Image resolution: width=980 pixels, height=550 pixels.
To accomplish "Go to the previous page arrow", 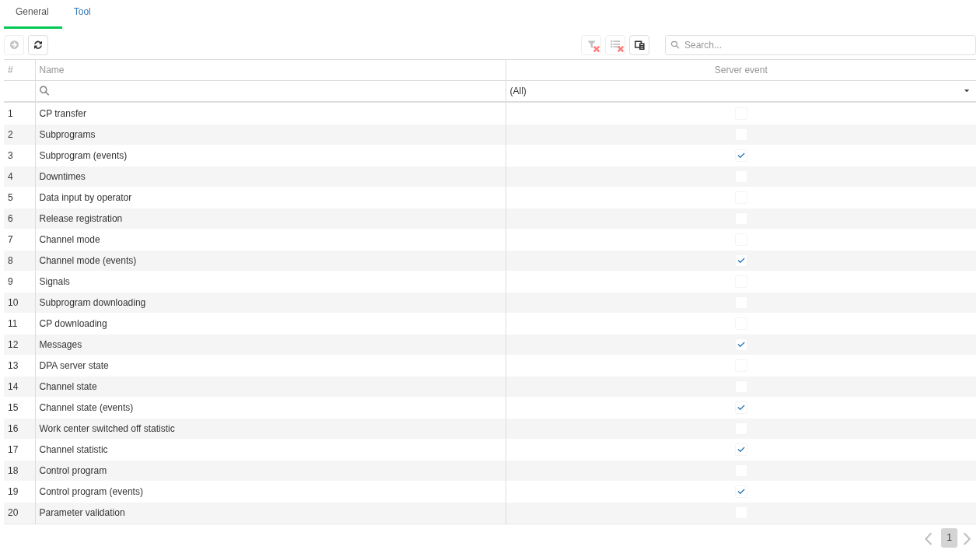I will (x=928, y=538).
